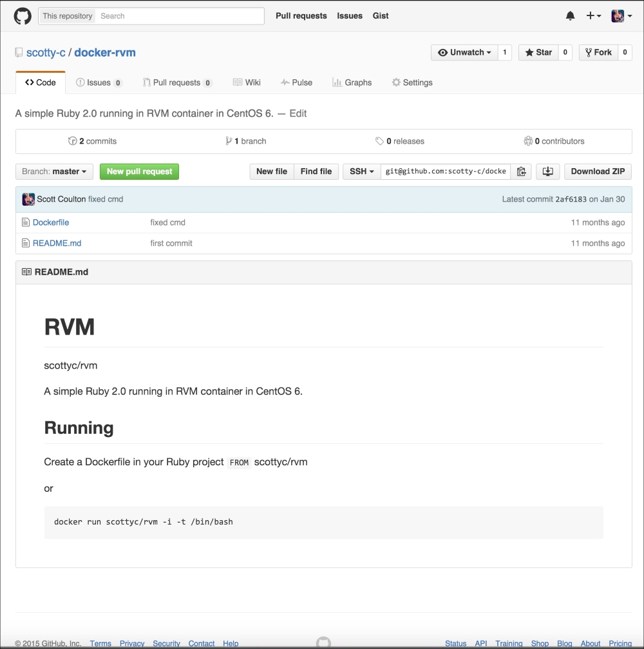Click the repository search field

pyautogui.click(x=180, y=16)
